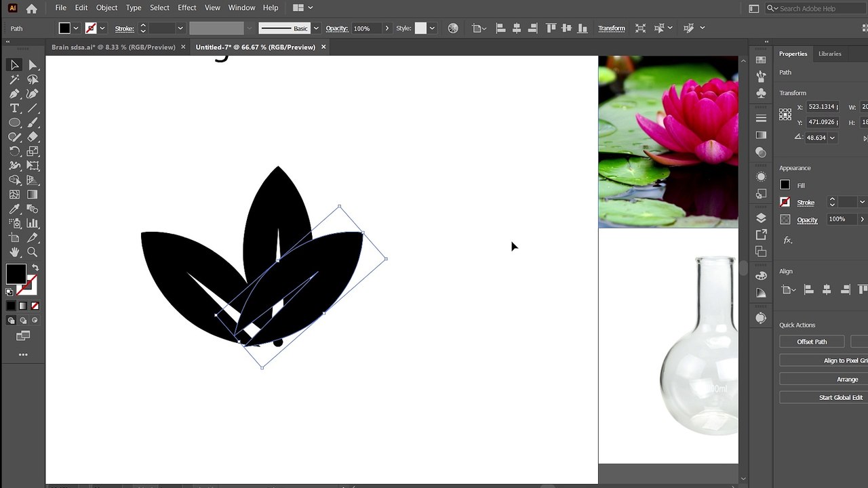Expand Opacity arrow in Appearance section
868x488 pixels.
[x=862, y=220]
